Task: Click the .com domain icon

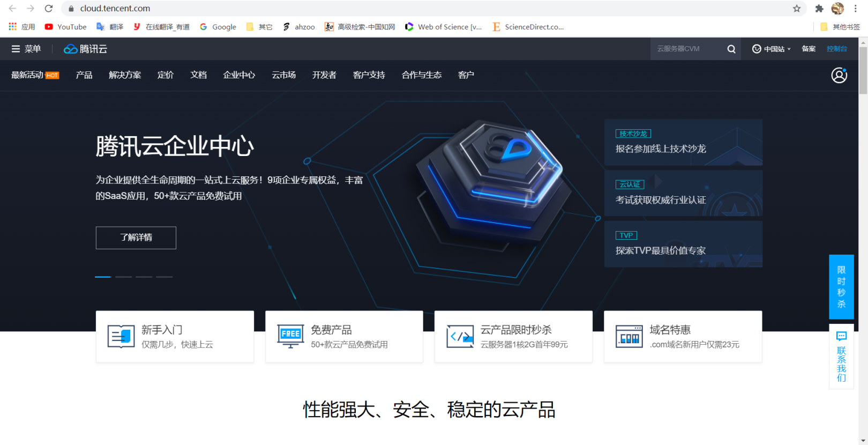Action: pyautogui.click(x=629, y=337)
